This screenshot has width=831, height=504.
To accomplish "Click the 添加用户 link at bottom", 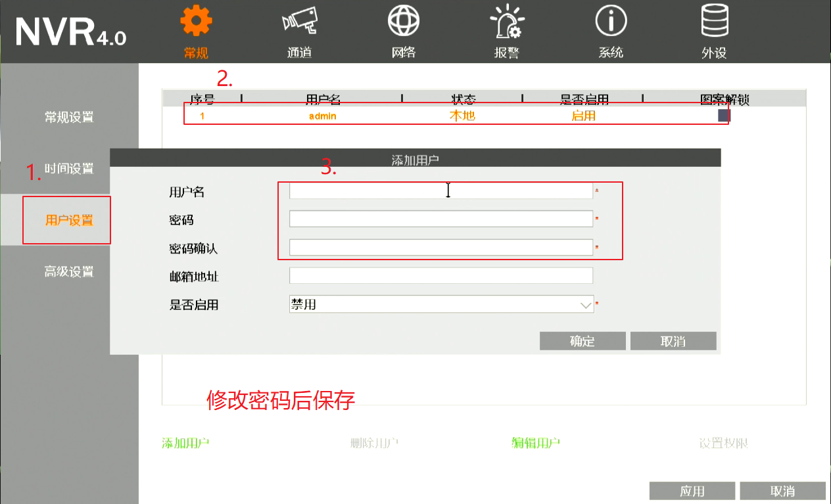I will coord(185,443).
